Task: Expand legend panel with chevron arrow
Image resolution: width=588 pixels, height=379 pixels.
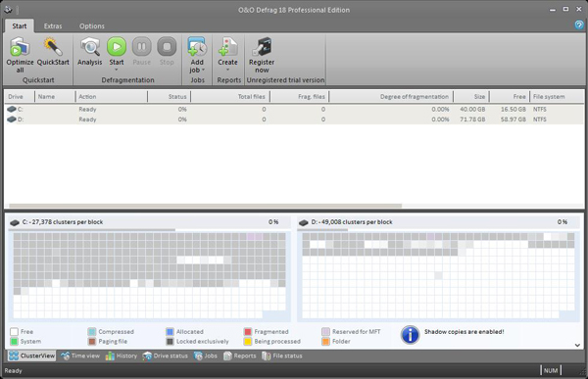Action: click(x=577, y=346)
